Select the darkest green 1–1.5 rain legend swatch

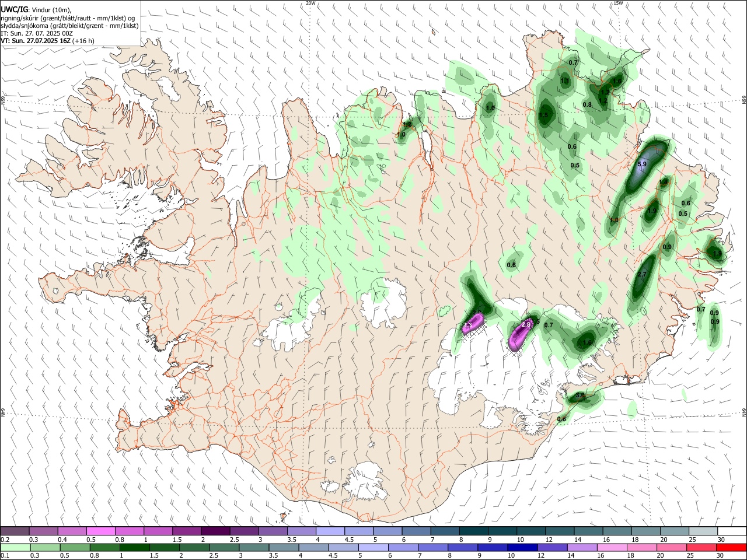pyautogui.click(x=134, y=548)
